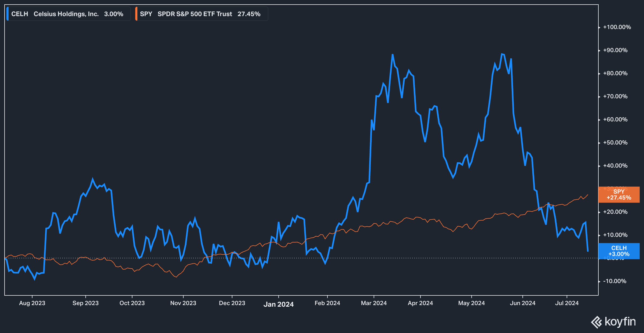Click the Feb 2024 x-axis label
Viewport: 644px width, 333px height.
tap(327, 303)
